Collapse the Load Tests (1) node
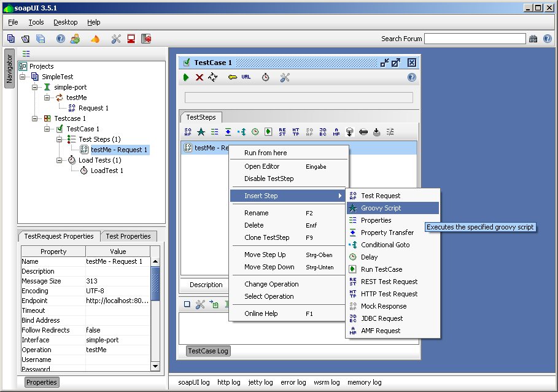Screen dimensions: 558x392 tap(59, 161)
